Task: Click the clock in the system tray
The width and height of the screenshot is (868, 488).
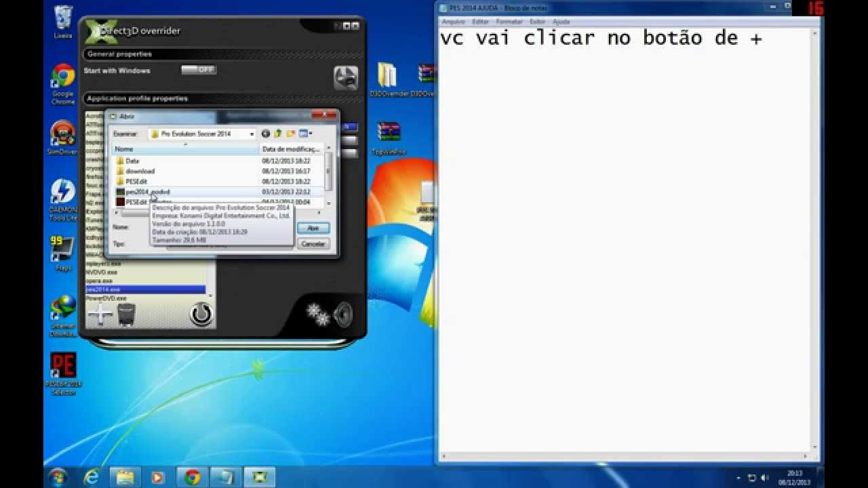Action: tap(795, 477)
